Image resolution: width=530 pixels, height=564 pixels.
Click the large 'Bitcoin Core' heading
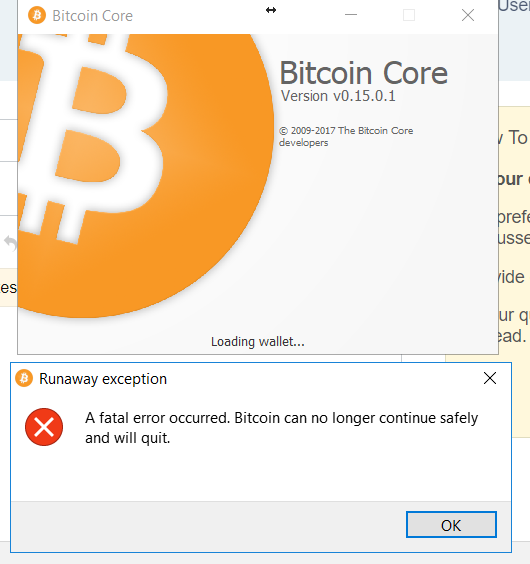[364, 73]
